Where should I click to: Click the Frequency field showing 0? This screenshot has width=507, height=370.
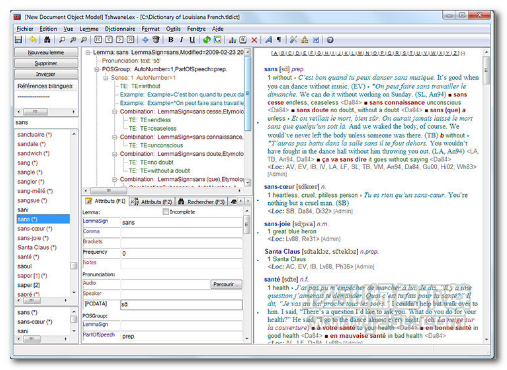(182, 253)
